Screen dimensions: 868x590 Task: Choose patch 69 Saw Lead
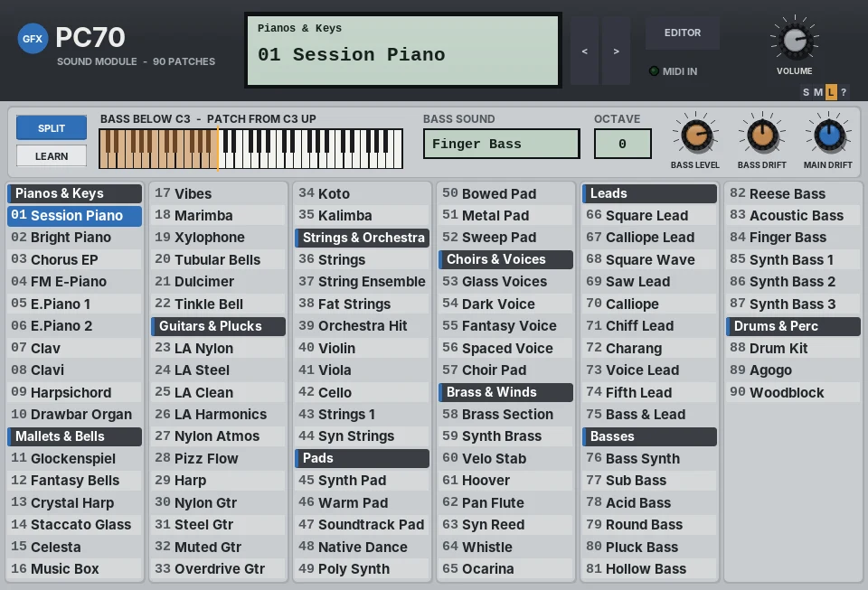[x=650, y=282]
